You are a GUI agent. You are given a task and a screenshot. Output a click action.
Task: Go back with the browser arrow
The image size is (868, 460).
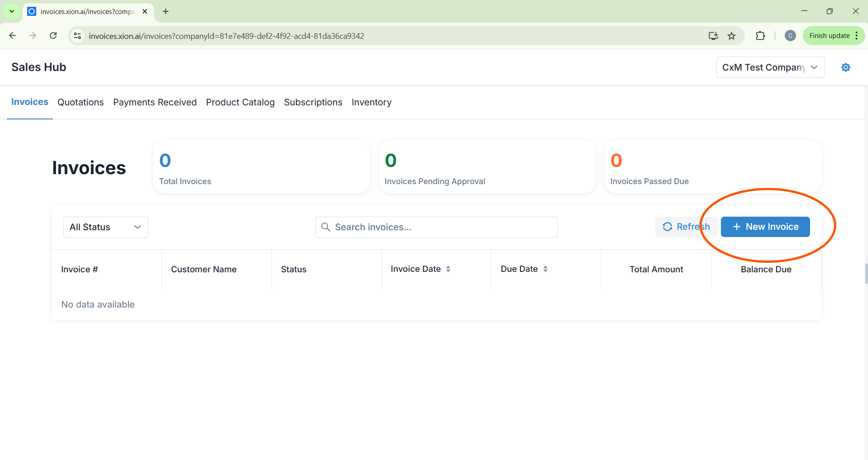point(13,36)
